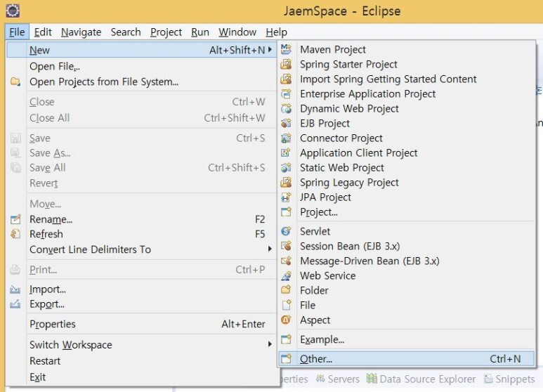Viewport: 543px width, 392px height.
Task: Click Open Projects from File System folder icon
Action: pyautogui.click(x=15, y=81)
